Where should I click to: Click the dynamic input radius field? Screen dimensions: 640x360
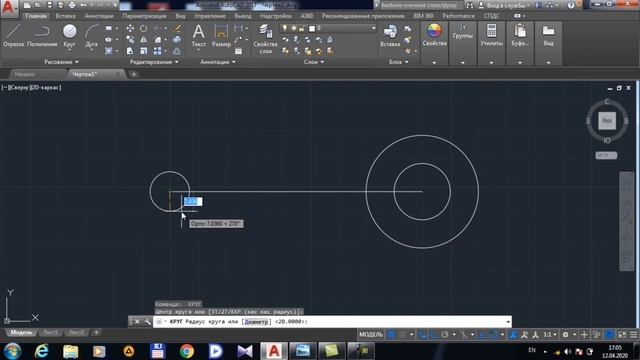[193, 201]
